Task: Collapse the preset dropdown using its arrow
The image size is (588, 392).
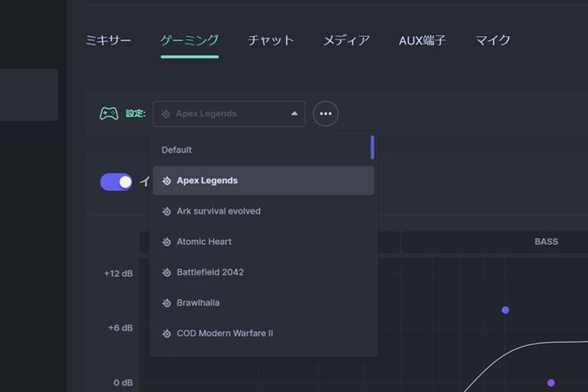Action: coord(294,113)
